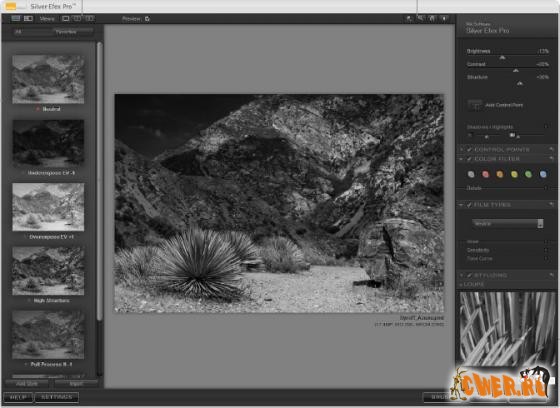Viewport: 560px width, 408px height.
Task: Select the blue color filter
Action: click(x=543, y=174)
